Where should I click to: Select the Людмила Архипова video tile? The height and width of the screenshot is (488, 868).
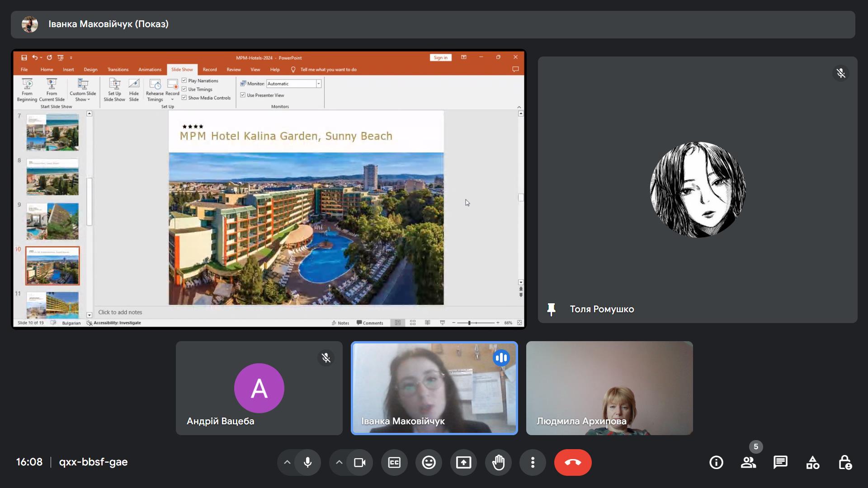point(609,388)
